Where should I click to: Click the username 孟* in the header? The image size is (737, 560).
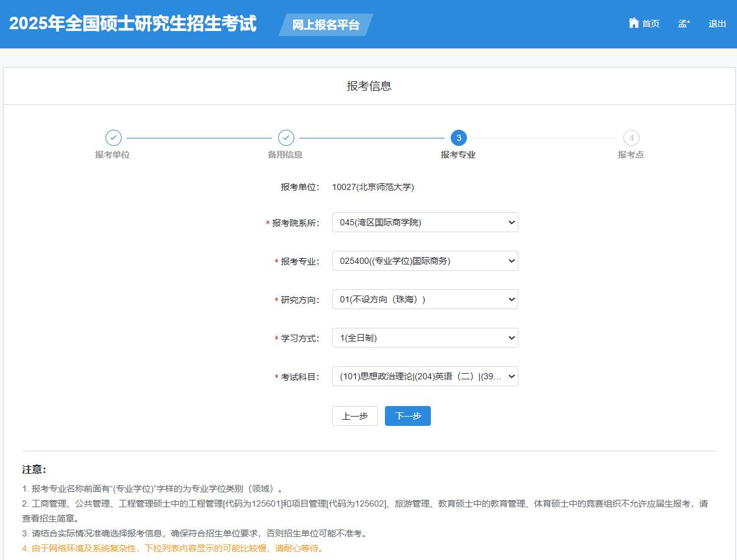click(x=683, y=23)
